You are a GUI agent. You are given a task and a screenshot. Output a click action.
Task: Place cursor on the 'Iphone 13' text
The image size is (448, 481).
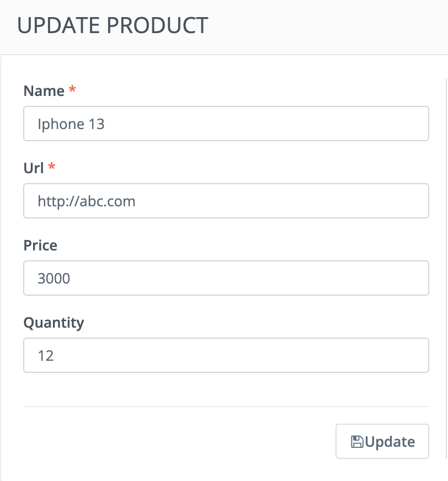tap(71, 124)
